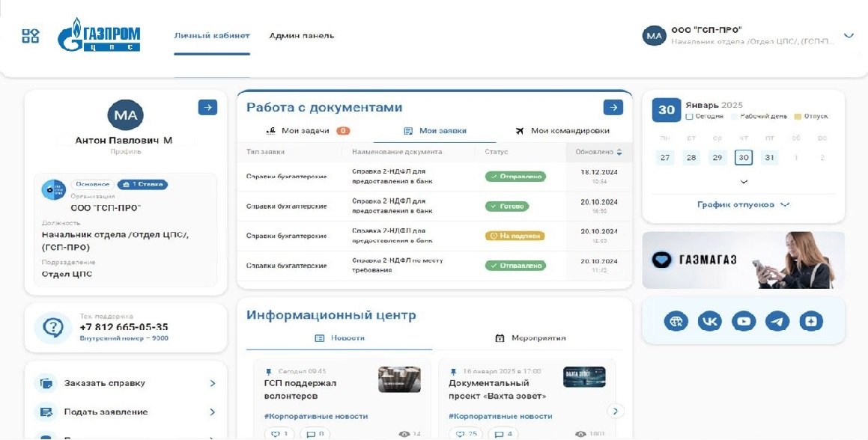This screenshot has height=440, width=868.
Task: Open the VK social media icon
Action: [x=709, y=320]
